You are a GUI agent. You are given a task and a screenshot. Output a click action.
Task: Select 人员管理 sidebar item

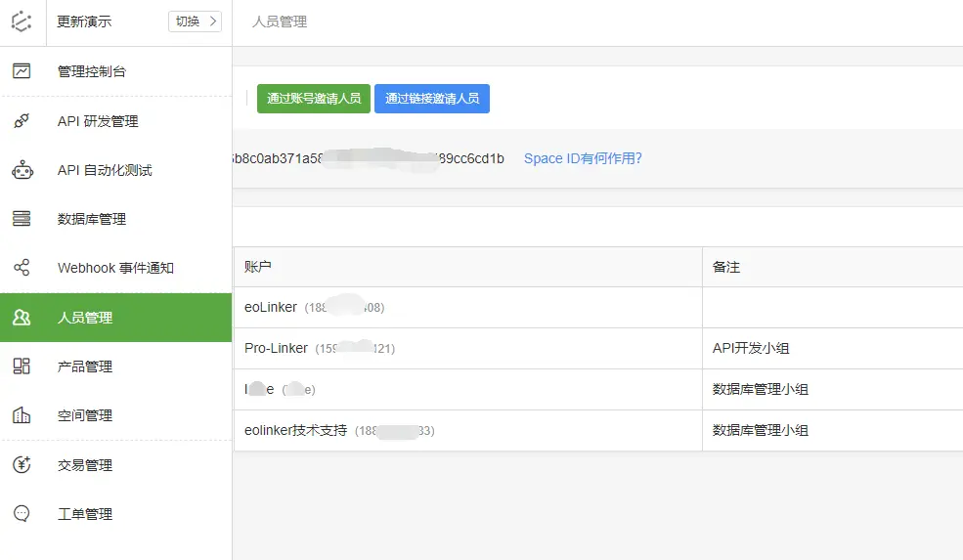(x=116, y=318)
